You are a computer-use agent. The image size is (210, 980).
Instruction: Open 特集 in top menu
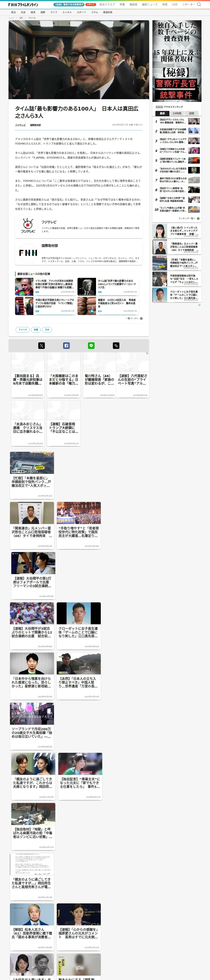(x=122, y=5)
